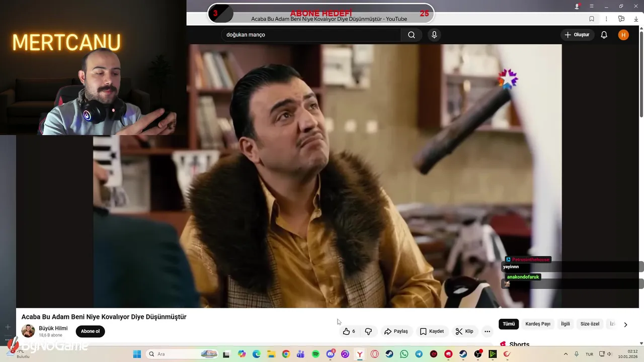This screenshot has height=362, width=644.
Task: Open Copilot from the taskbar
Action: [x=242, y=354]
